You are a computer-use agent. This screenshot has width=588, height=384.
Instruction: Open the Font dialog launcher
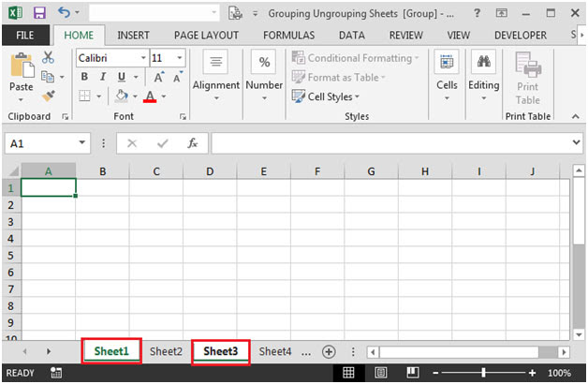(x=183, y=117)
